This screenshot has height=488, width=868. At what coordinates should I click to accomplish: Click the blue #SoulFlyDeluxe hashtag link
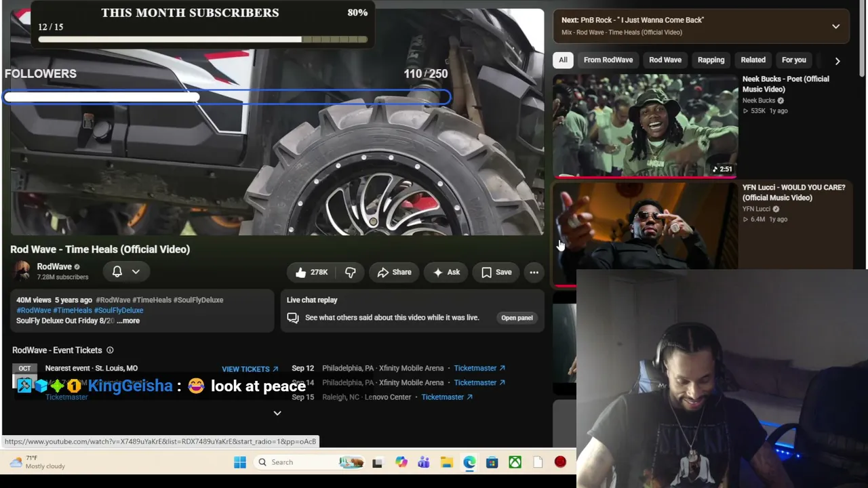pyautogui.click(x=119, y=310)
